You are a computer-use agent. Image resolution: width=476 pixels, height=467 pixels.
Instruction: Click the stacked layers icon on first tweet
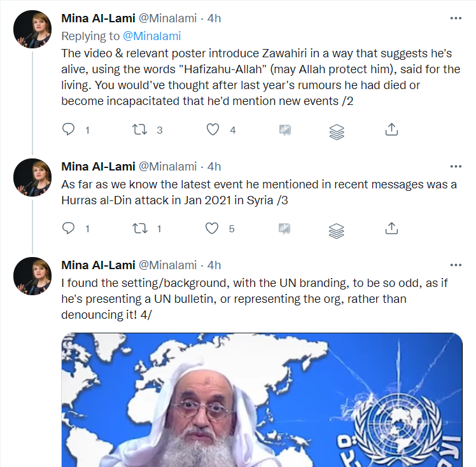(x=337, y=130)
